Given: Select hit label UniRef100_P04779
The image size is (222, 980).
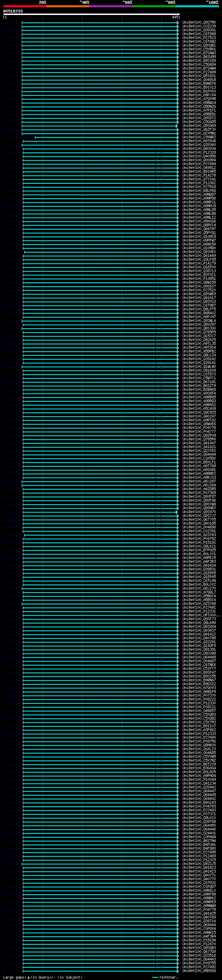Looking at the screenshot, I should (199, 910).
